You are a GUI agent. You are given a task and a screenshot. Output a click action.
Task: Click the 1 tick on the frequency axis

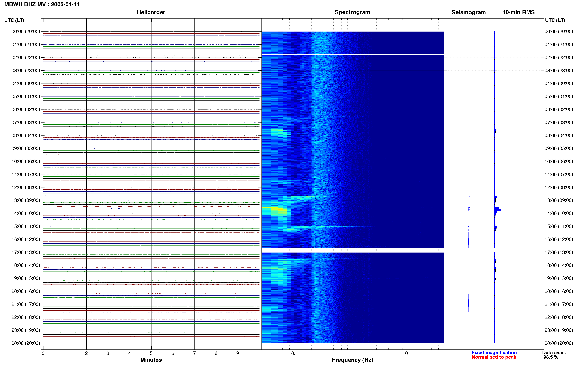click(x=350, y=353)
